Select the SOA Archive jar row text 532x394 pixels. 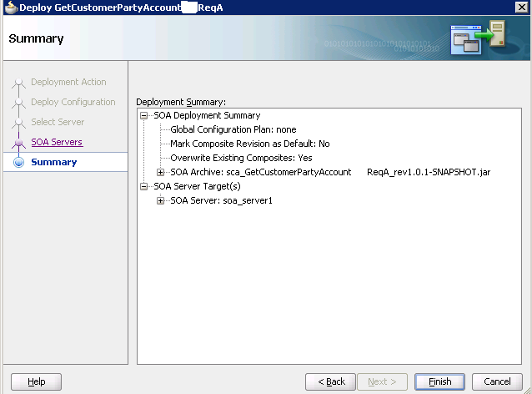[x=330, y=173]
